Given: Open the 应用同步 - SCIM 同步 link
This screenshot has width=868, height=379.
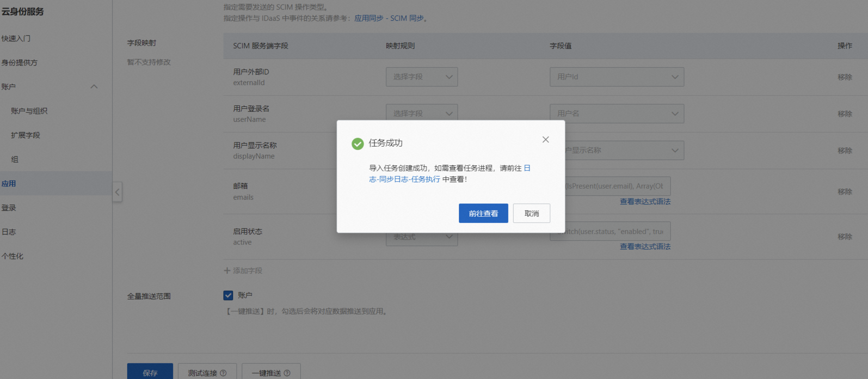Looking at the screenshot, I should (x=389, y=18).
